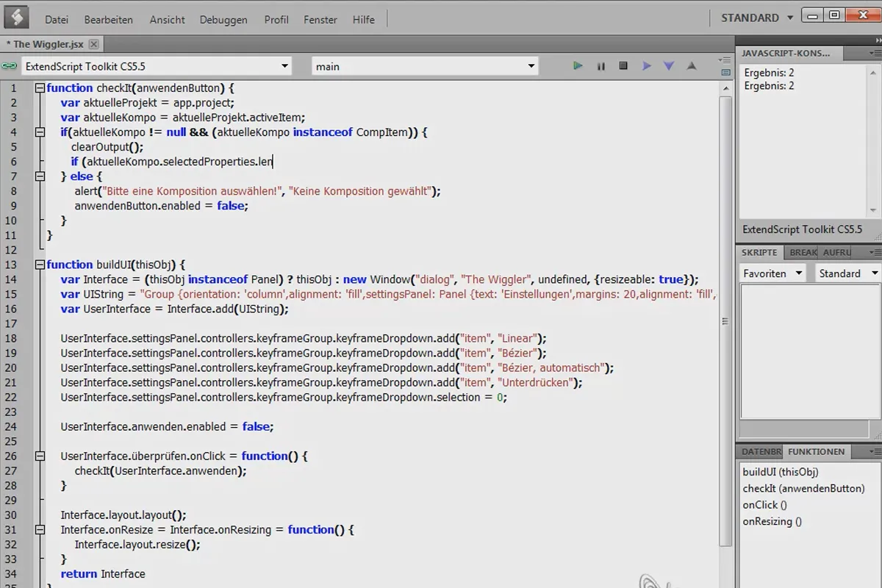Step into with the blue down arrow

(x=669, y=66)
